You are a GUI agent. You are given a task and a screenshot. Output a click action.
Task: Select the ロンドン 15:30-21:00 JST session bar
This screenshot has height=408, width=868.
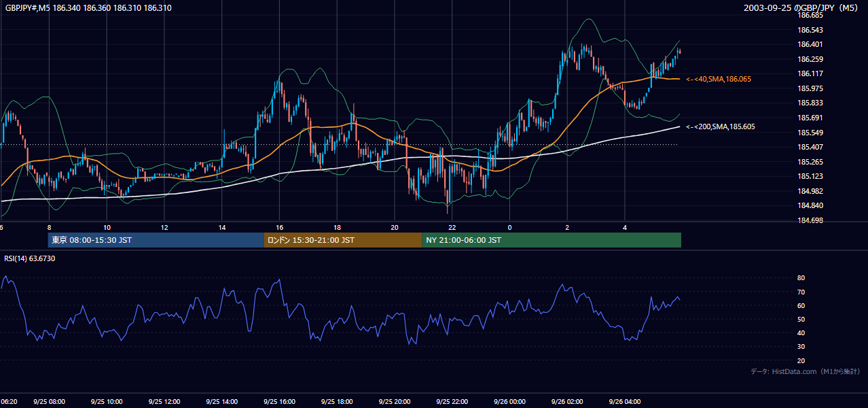343,240
